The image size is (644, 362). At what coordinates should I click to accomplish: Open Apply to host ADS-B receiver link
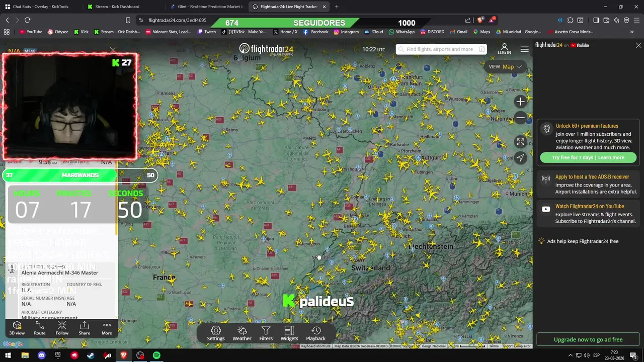[592, 177]
